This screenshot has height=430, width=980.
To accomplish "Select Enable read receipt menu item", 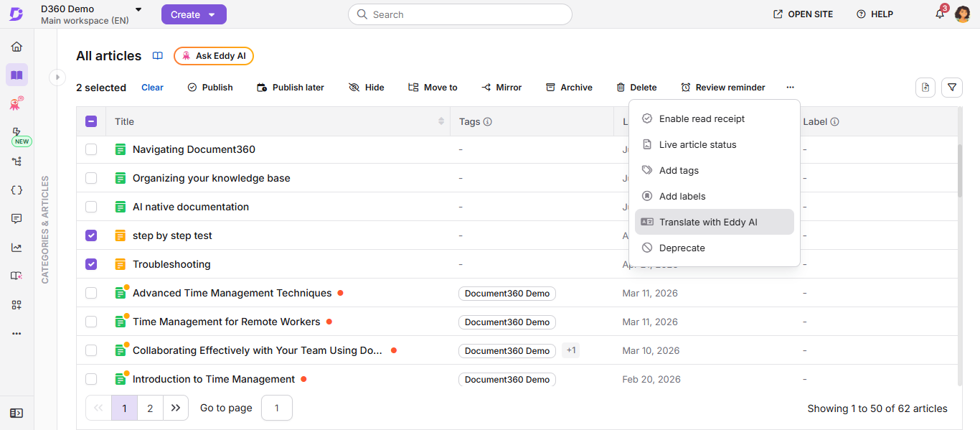I will tap(715, 118).
